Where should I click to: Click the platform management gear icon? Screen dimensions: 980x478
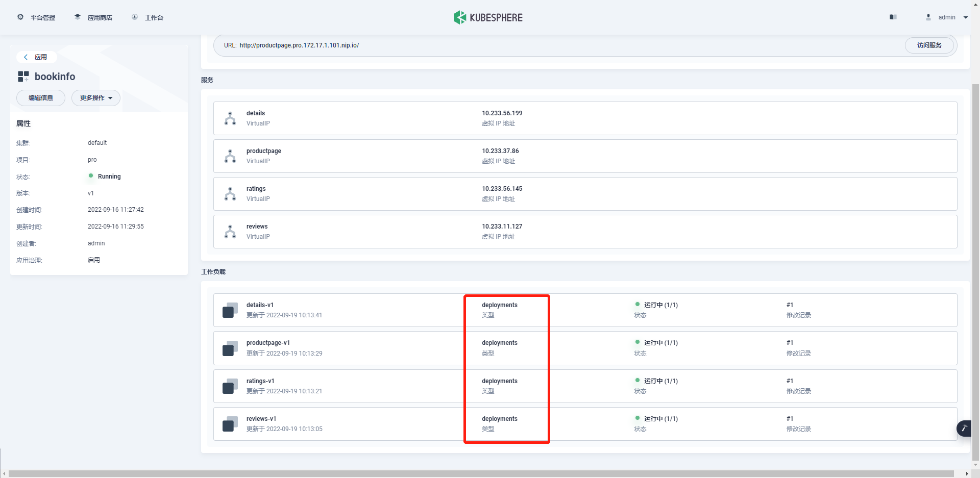(x=20, y=17)
